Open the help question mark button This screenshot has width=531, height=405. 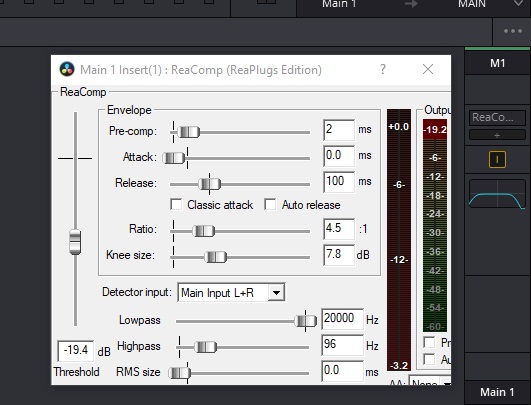coord(383,69)
